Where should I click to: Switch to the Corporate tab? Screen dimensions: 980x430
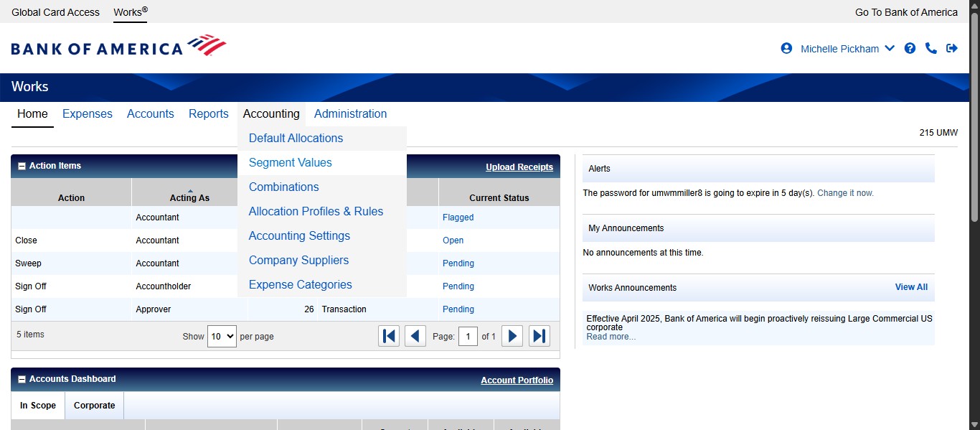(x=94, y=406)
